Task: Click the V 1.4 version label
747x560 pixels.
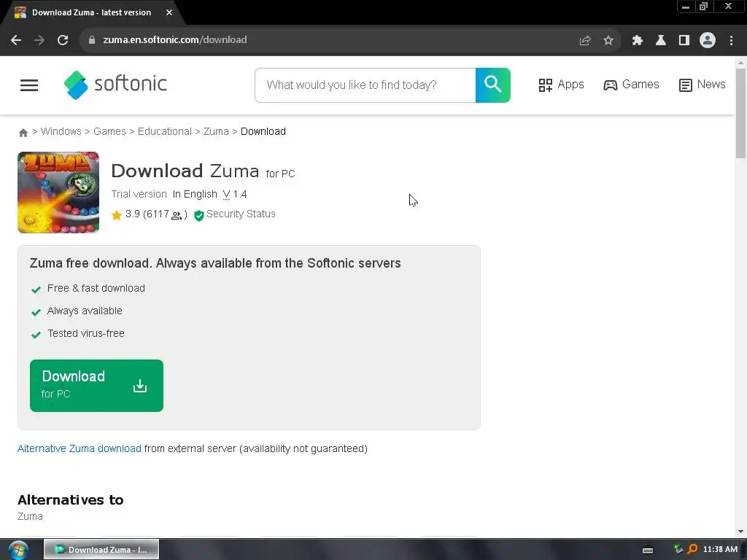Action: tap(234, 194)
